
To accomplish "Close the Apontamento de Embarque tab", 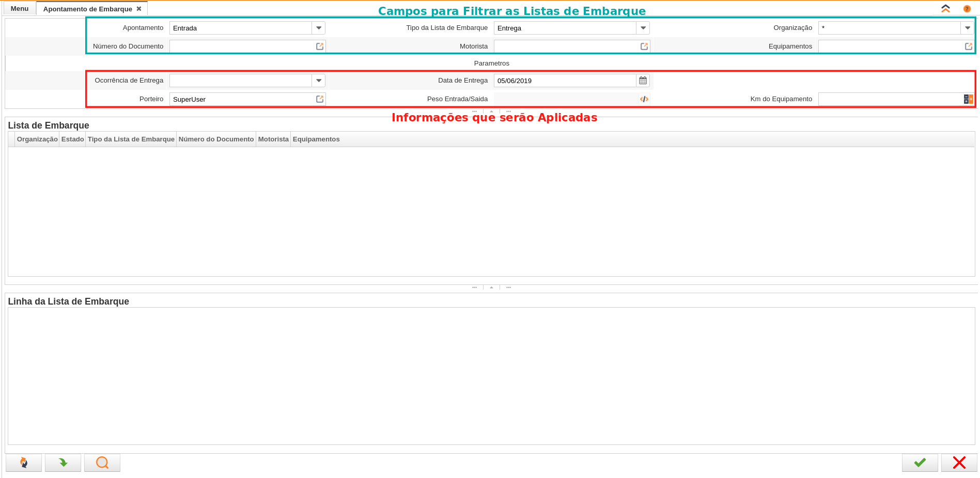I will point(138,8).
